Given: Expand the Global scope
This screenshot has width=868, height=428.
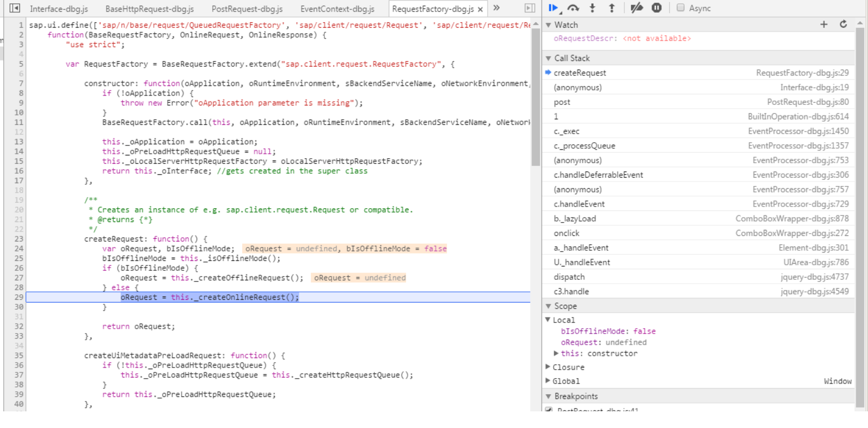Looking at the screenshot, I should [548, 381].
